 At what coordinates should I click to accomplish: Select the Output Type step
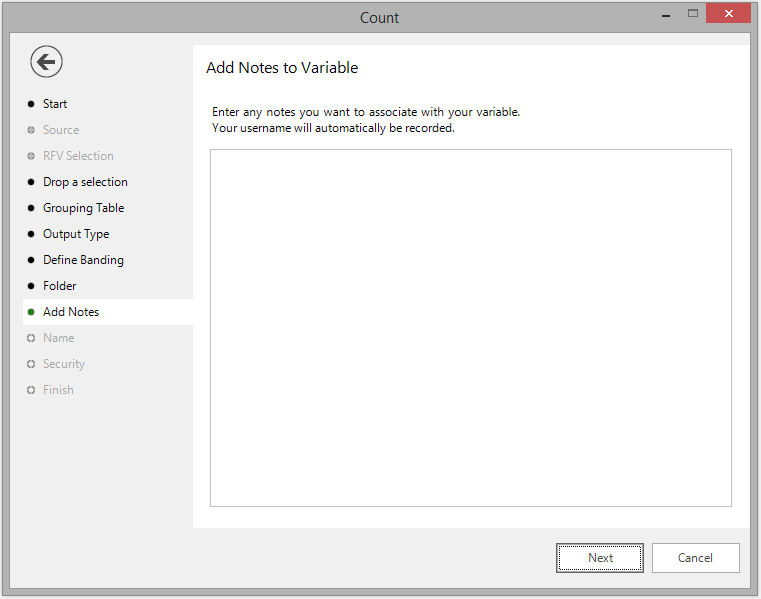click(76, 234)
